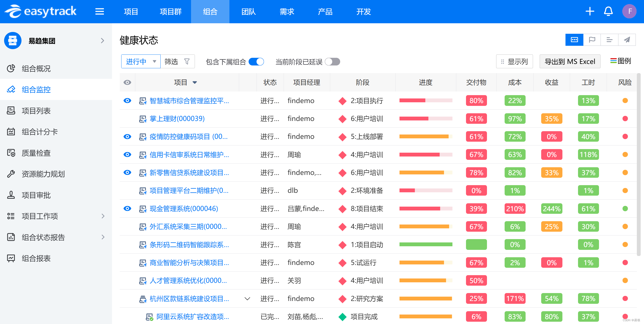Expand 杭州区款链系统建设项目 row chevron
The image size is (644, 324).
click(x=247, y=299)
